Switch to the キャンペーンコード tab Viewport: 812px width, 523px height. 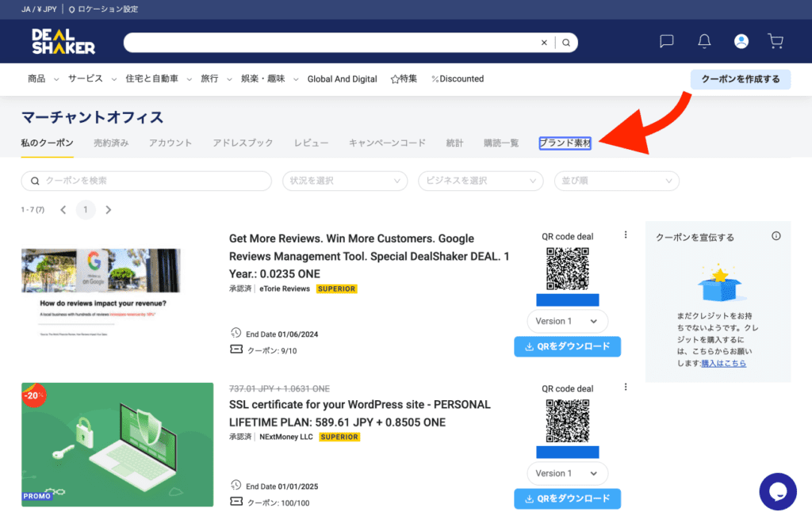pos(387,143)
